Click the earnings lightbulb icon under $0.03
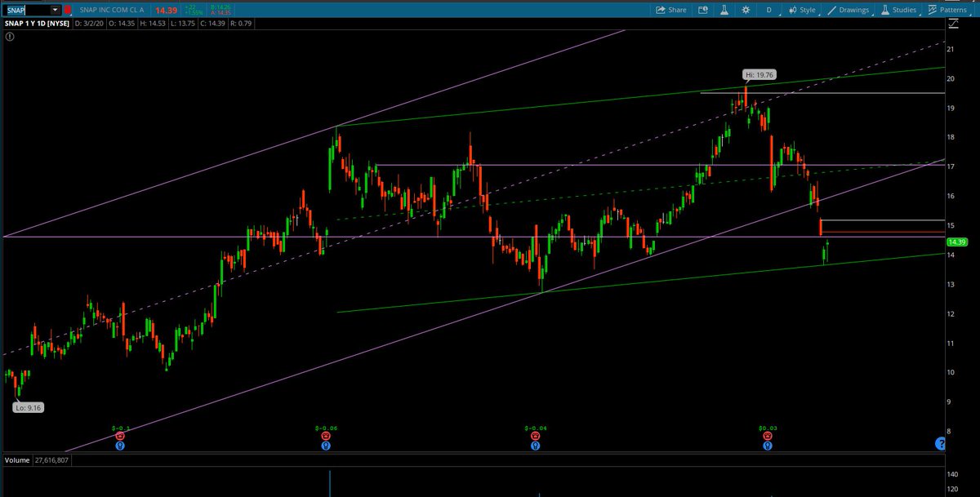This screenshot has width=980, height=497. (x=767, y=446)
